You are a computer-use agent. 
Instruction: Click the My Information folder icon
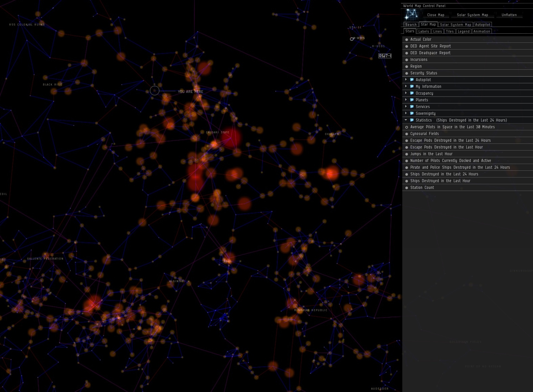(412, 87)
